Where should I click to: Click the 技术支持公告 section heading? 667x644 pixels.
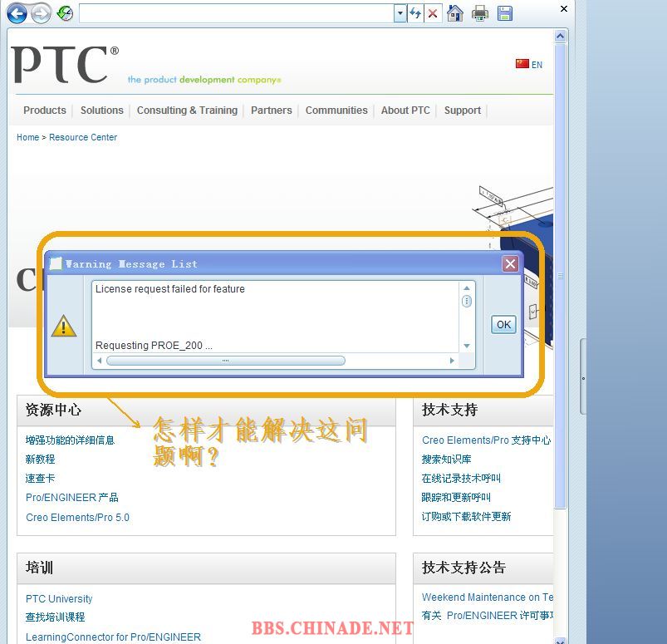[463, 568]
